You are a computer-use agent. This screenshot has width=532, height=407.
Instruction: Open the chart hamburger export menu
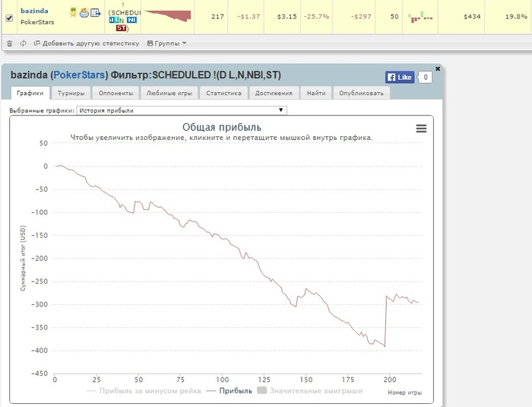click(x=421, y=129)
